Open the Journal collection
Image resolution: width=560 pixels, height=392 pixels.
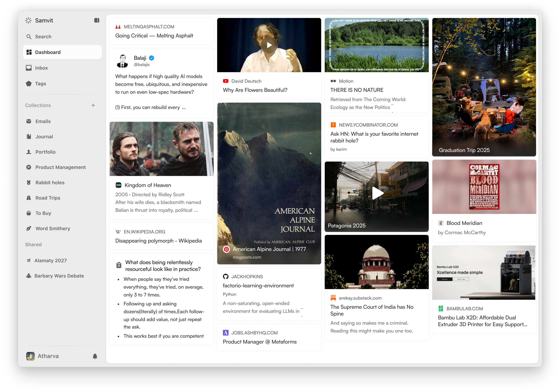pos(62,137)
